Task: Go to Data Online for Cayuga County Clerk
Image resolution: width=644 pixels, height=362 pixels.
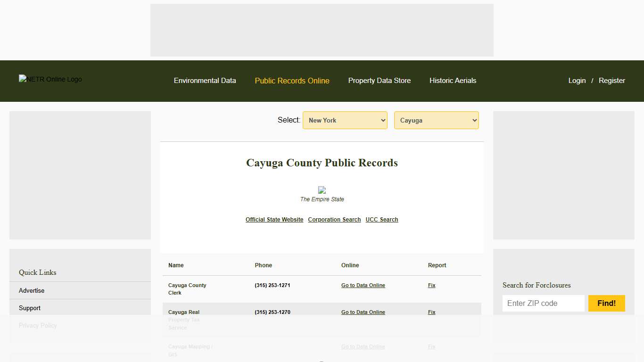Action: 363,285
